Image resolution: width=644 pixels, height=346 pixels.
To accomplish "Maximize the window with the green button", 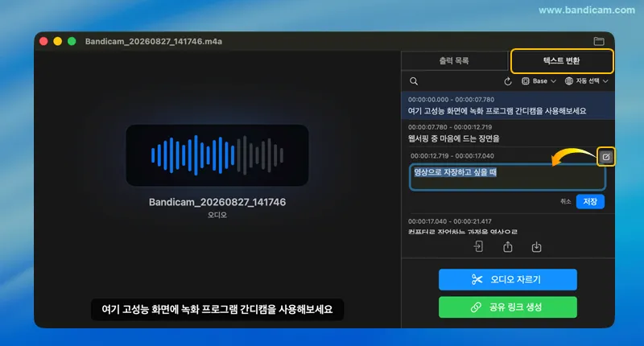I will 72,42.
